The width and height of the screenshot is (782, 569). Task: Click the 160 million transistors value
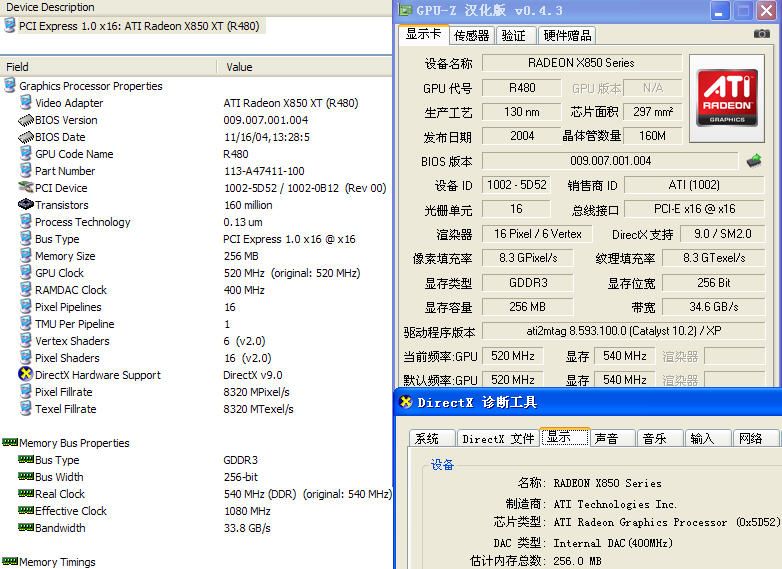pos(248,205)
